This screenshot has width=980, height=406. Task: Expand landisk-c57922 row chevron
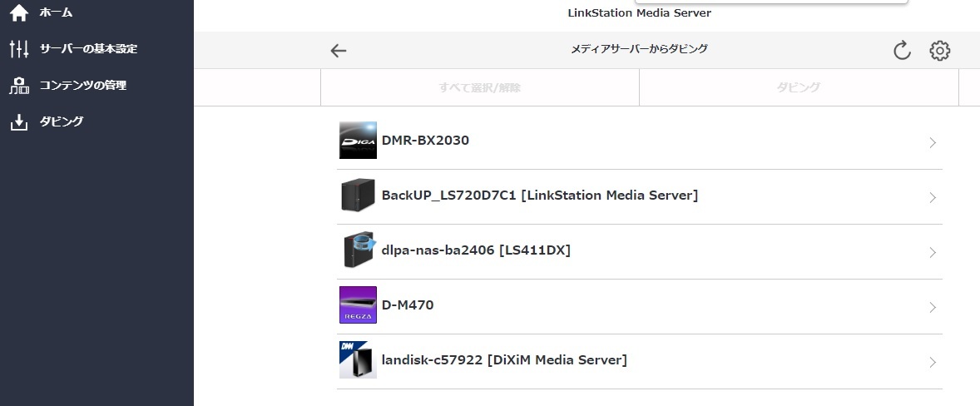pos(933,363)
